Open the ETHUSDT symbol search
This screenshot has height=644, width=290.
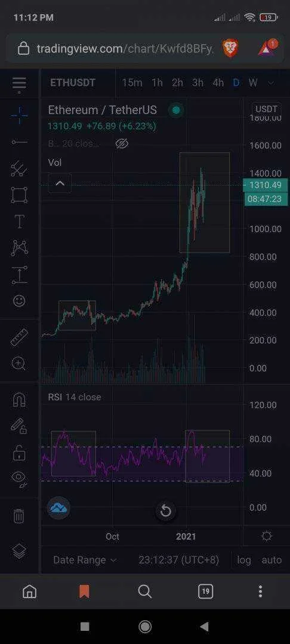point(73,82)
